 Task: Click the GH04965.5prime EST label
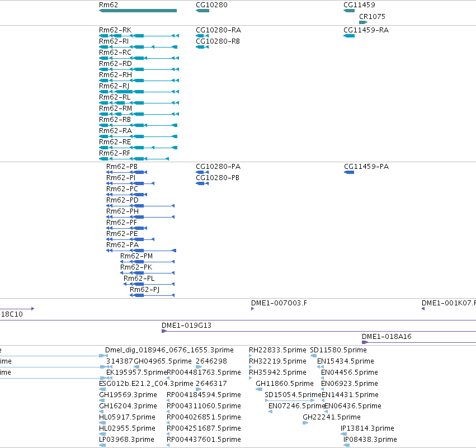pos(163,361)
